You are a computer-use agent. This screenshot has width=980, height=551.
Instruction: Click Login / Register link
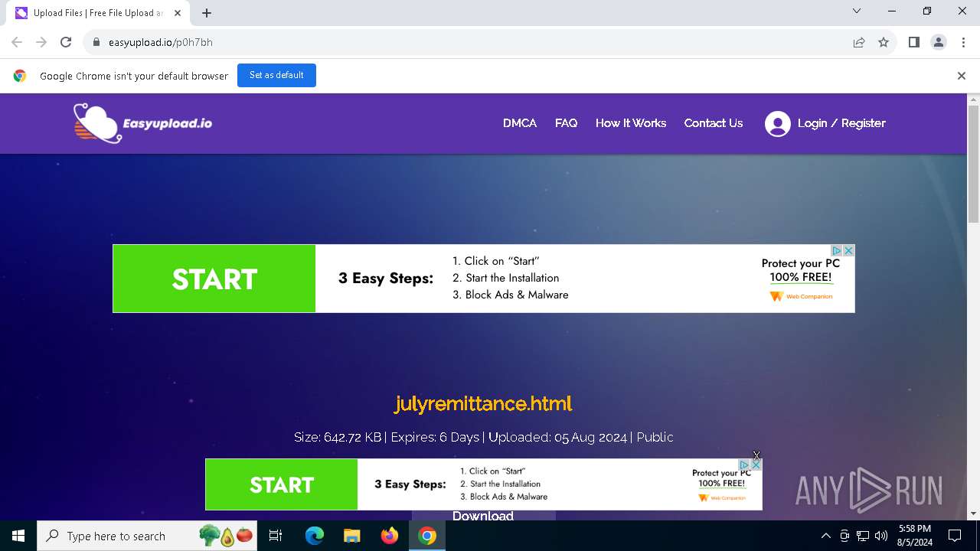point(841,123)
